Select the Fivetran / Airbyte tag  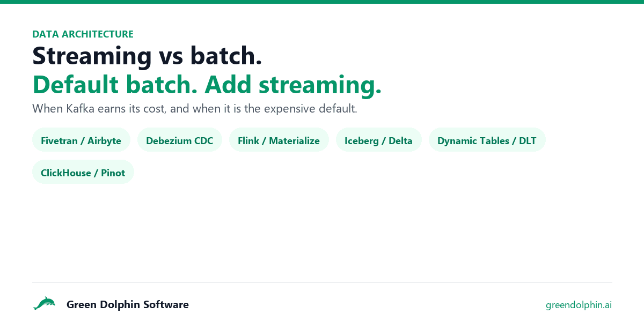pos(81,141)
